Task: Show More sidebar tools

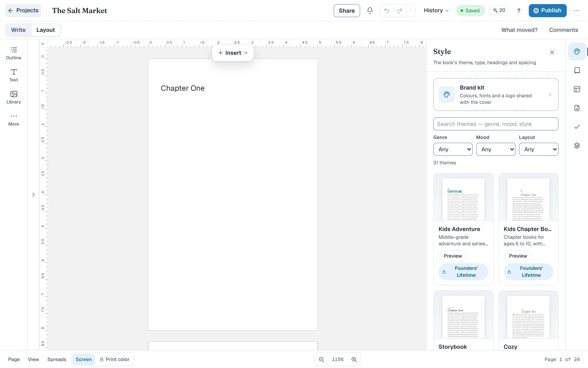Action: pos(14,120)
